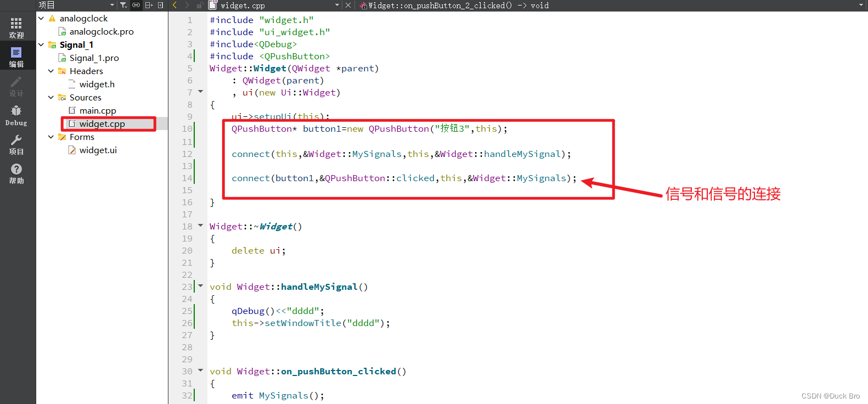Click the split project pane icon
Viewport: 868px width, 404px height.
pyautogui.click(x=149, y=5)
